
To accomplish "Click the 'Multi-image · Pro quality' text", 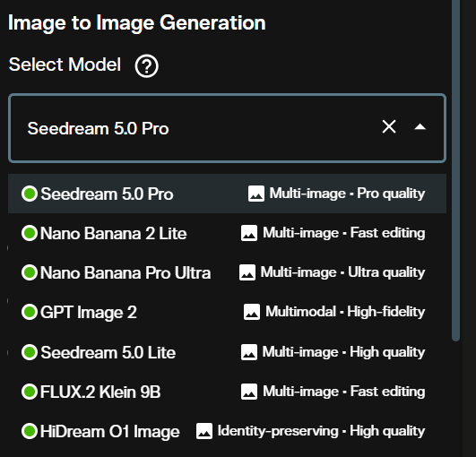I will pos(347,194).
